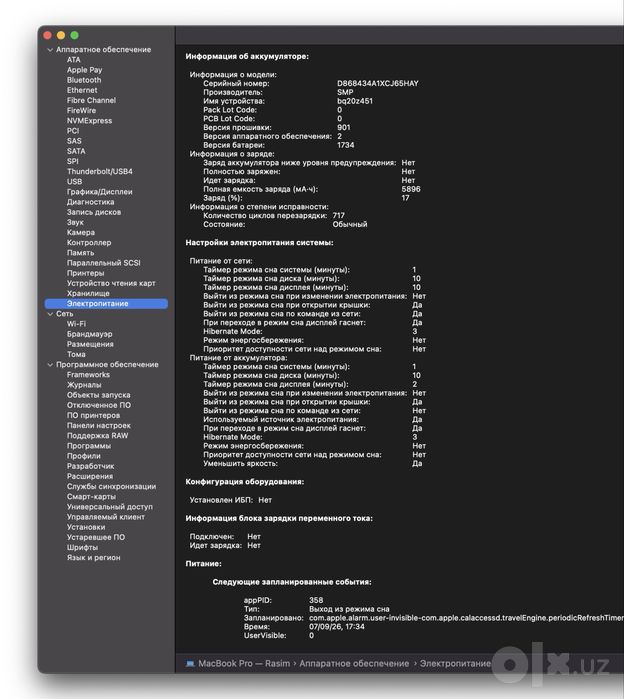
Task: Click scheduled time 07/09/26, 17:34
Action: [337, 627]
